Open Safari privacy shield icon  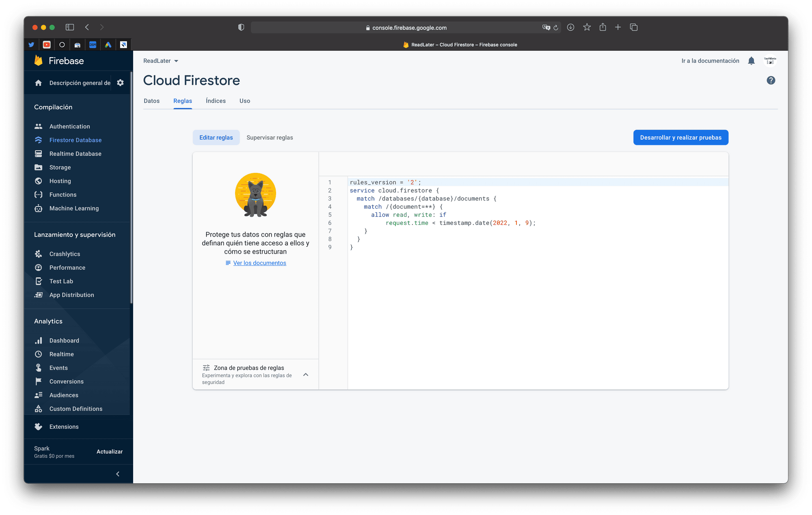click(241, 27)
